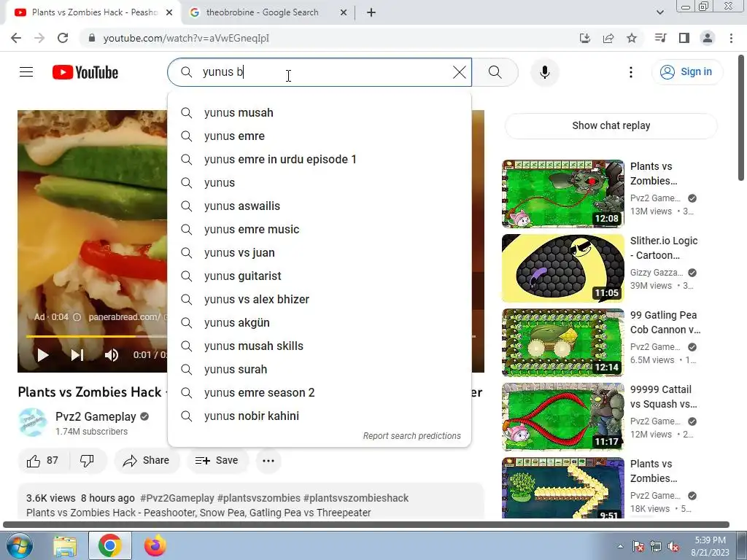Reload the page with refresh icon
Viewport: 747px width, 560px height.
(x=63, y=38)
